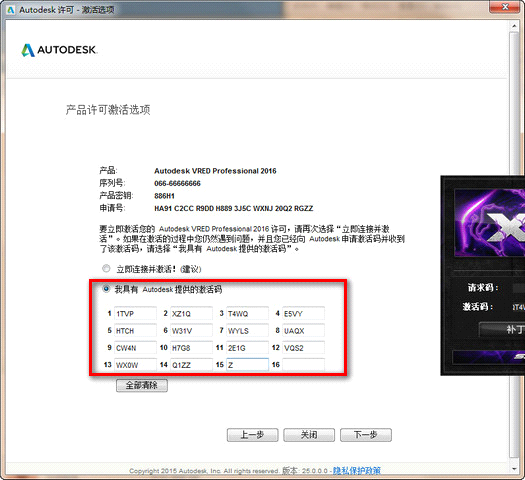Click the 补丁 patch button in keygen
Image resolution: width=525 pixels, height=480 pixels.
point(502,329)
